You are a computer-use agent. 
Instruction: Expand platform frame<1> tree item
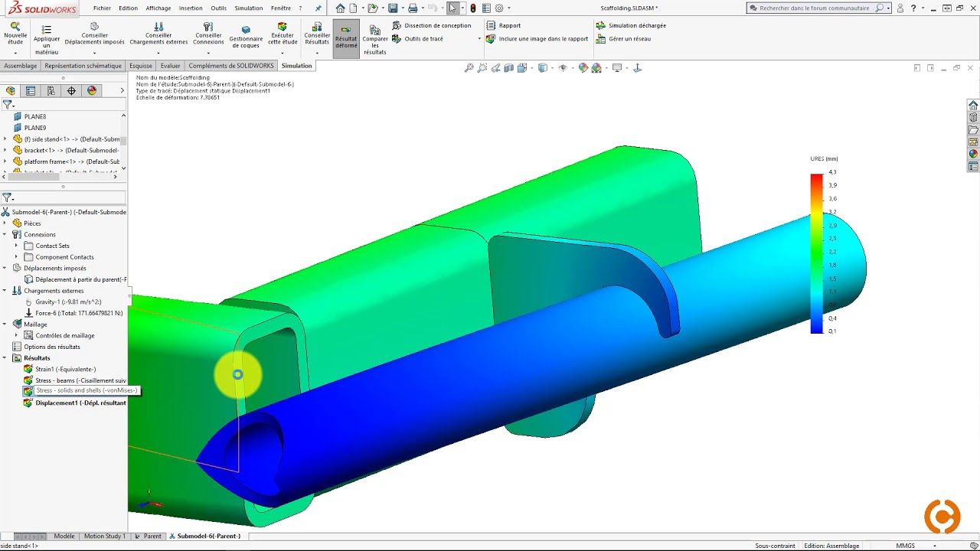(x=5, y=161)
